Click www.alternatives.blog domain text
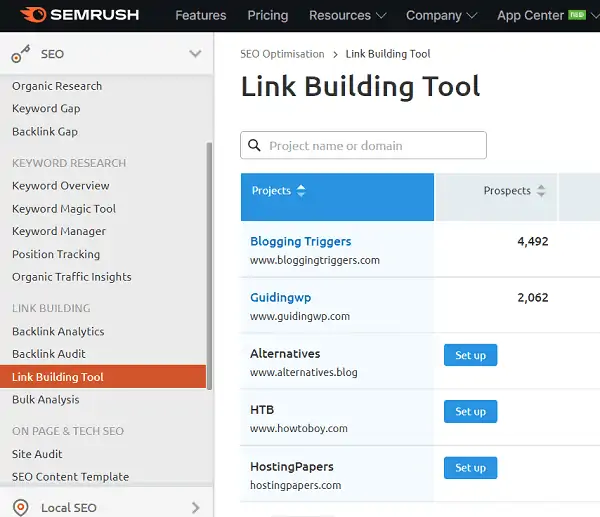This screenshot has width=600, height=517. click(304, 372)
